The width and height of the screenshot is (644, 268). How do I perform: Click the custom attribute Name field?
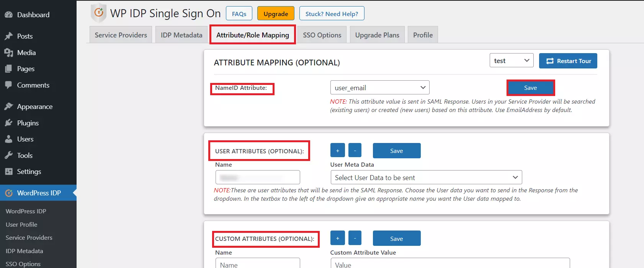click(x=258, y=263)
